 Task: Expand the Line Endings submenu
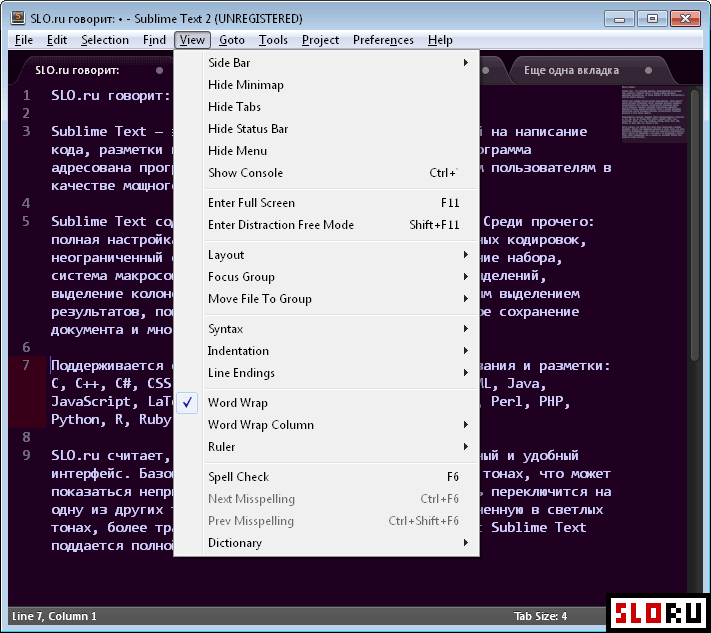(326, 373)
